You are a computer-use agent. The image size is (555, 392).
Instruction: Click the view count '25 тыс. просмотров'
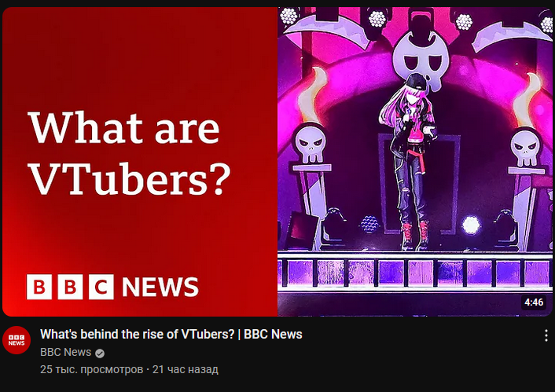pyautogui.click(x=92, y=369)
